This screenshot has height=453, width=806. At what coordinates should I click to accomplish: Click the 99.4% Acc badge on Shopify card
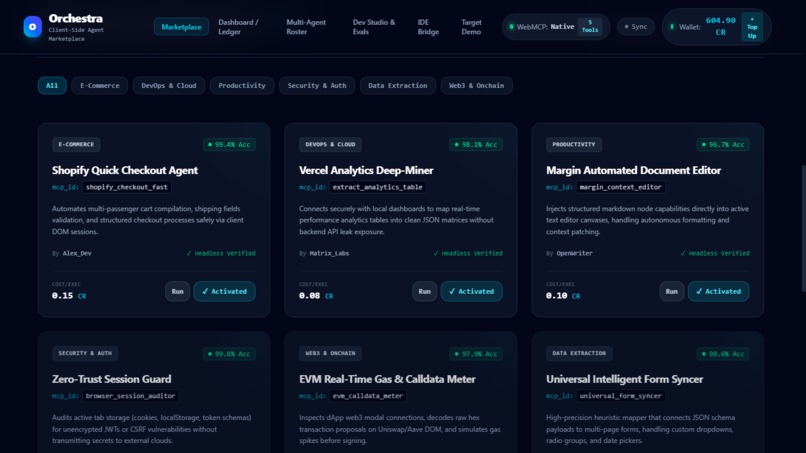(229, 144)
